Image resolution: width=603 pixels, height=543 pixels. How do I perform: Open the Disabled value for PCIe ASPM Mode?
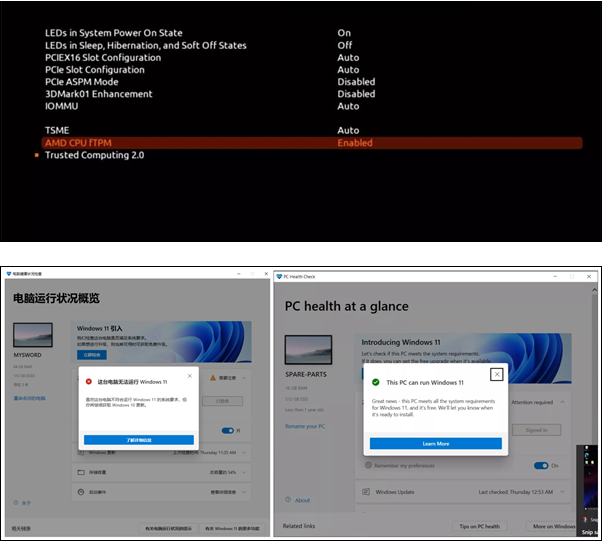[x=356, y=82]
